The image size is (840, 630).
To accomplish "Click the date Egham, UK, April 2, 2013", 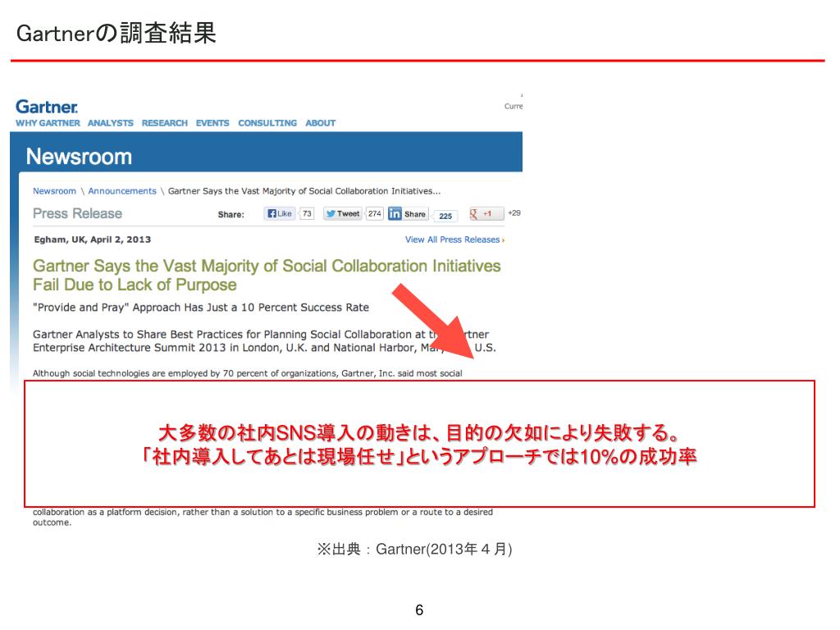I will pos(92,240).
